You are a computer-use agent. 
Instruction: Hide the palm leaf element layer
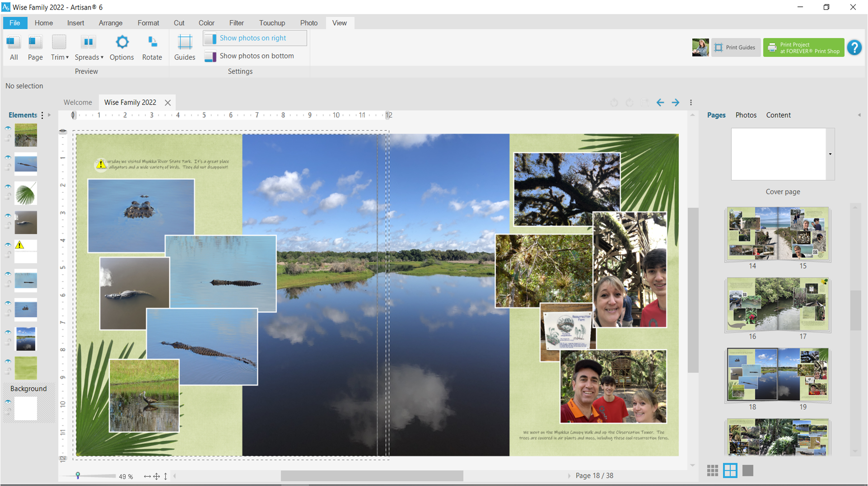(8, 186)
